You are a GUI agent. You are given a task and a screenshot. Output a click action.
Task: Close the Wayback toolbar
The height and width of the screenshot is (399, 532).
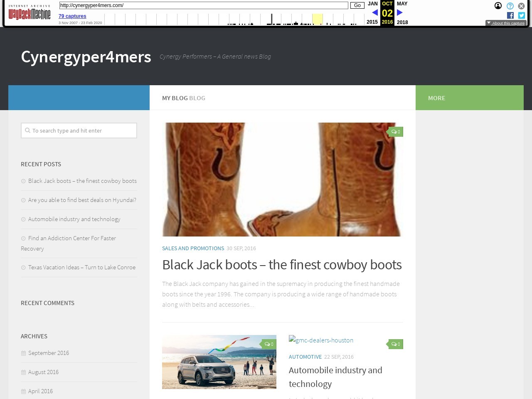coord(521,6)
